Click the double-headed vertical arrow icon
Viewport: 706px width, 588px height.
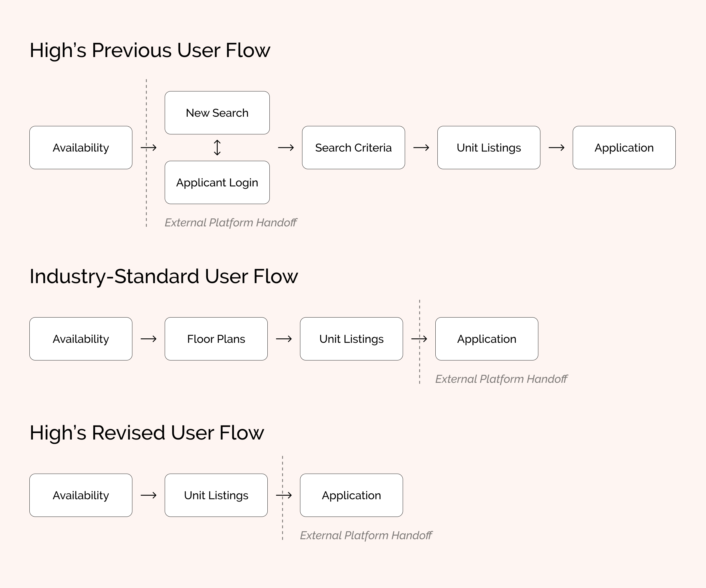point(217,148)
